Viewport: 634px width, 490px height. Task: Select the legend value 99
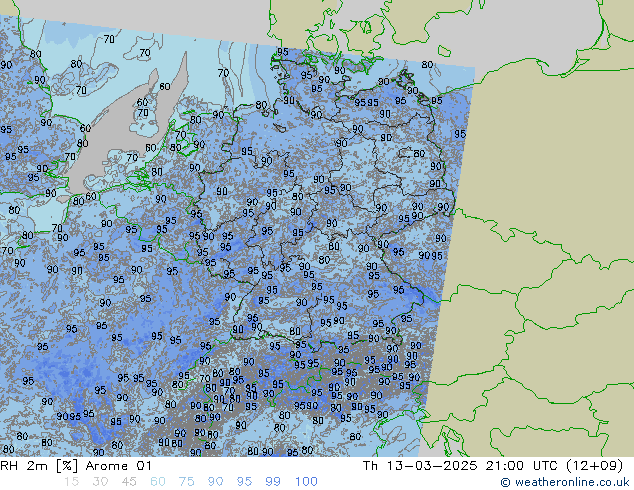click(273, 482)
